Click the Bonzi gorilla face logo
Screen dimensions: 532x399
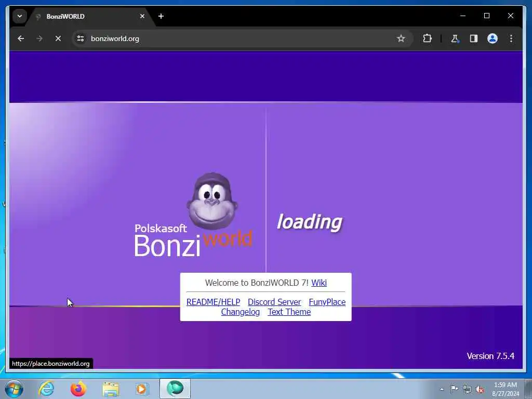click(x=212, y=201)
